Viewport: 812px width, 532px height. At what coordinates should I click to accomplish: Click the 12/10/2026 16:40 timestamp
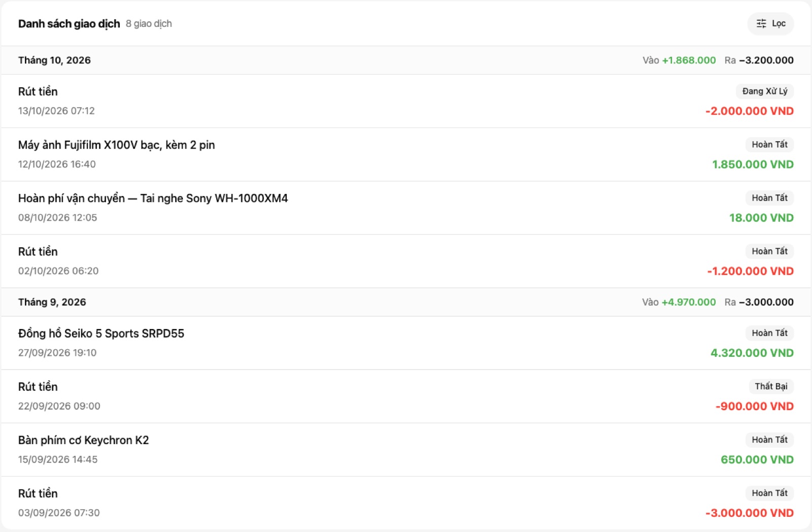(x=57, y=164)
